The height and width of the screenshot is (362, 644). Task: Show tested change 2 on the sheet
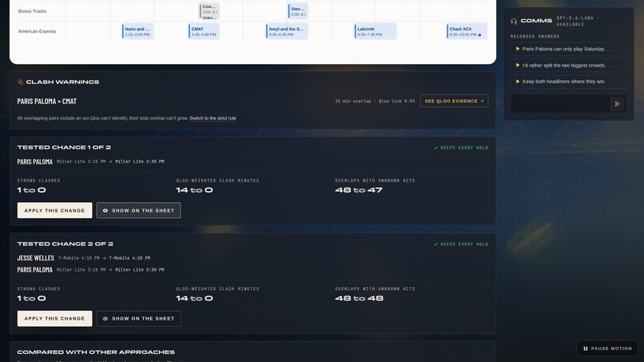(138, 318)
